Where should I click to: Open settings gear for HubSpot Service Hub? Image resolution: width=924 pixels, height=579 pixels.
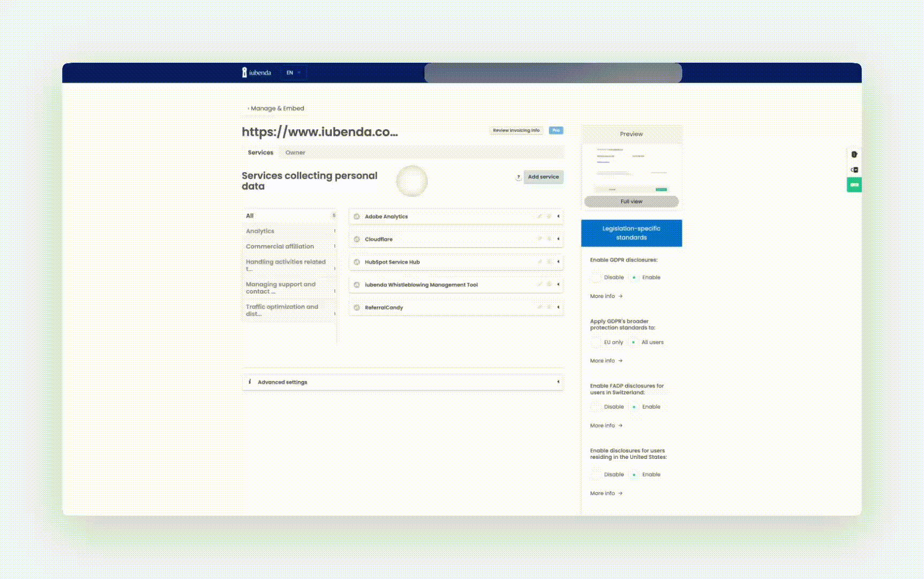pos(549,262)
